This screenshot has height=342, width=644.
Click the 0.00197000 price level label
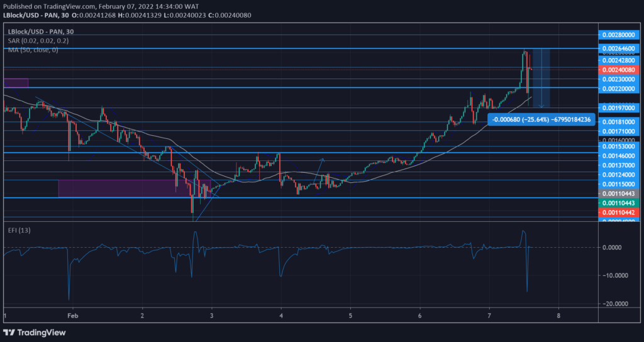618,108
